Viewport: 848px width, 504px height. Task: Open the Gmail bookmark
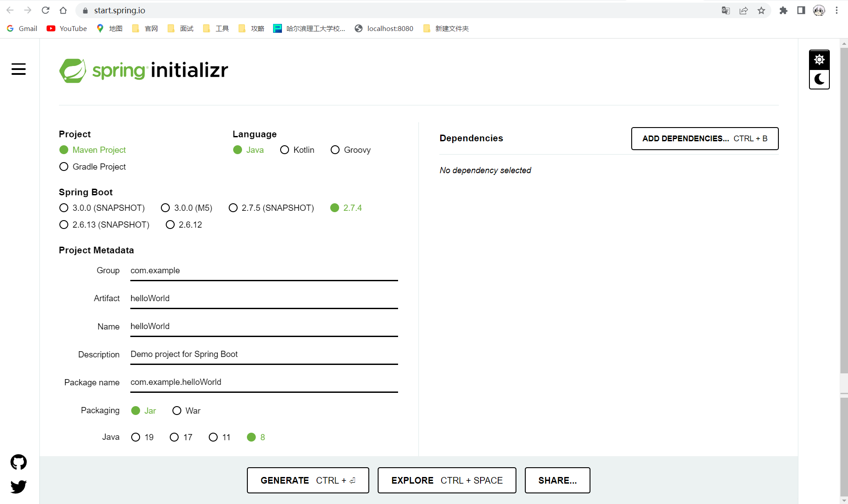22,28
